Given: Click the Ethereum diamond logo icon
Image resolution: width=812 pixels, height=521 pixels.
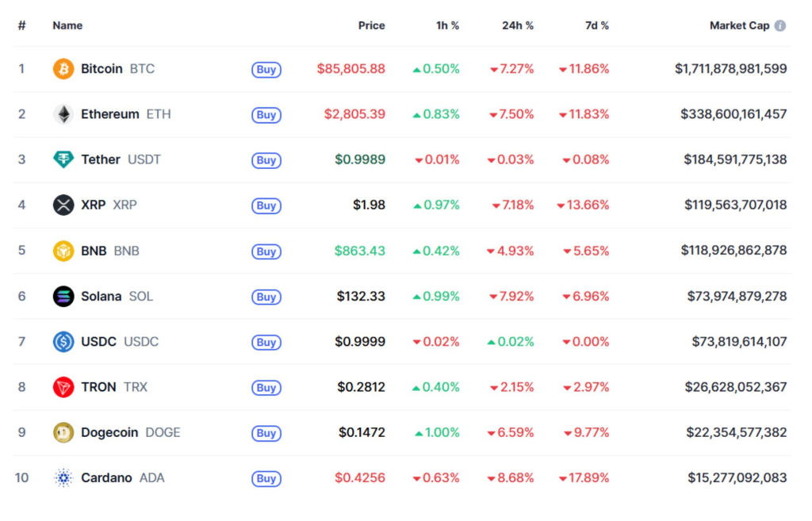Looking at the screenshot, I should click(63, 114).
